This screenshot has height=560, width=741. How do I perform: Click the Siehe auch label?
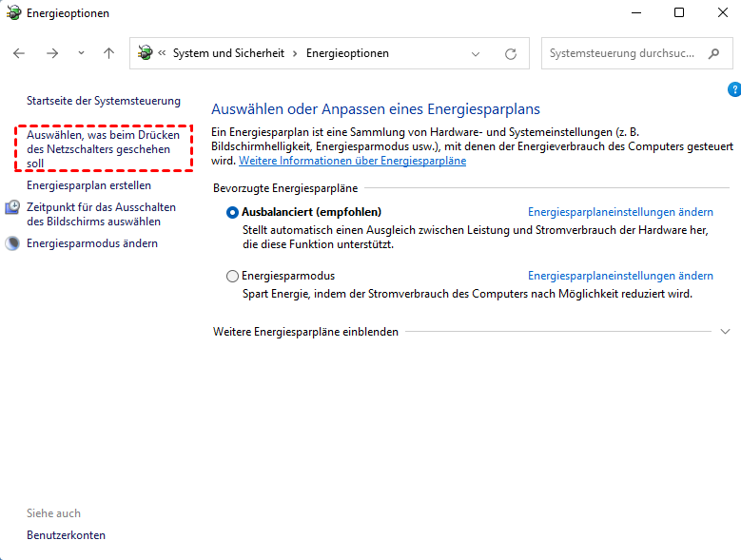tap(53, 513)
